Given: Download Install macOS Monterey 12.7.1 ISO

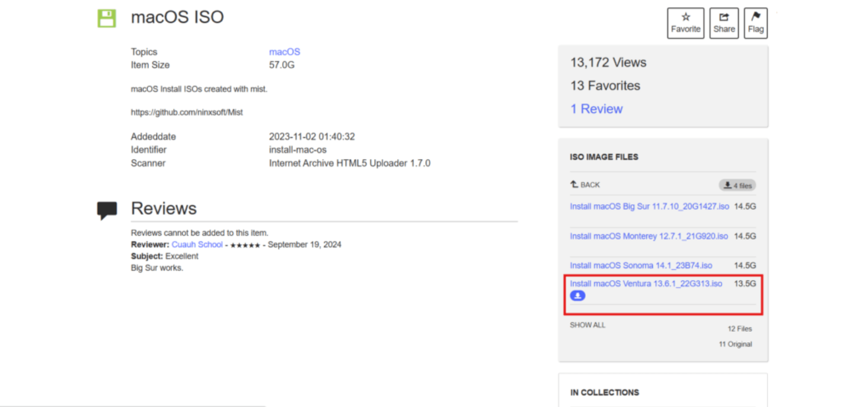Looking at the screenshot, I should 649,236.
